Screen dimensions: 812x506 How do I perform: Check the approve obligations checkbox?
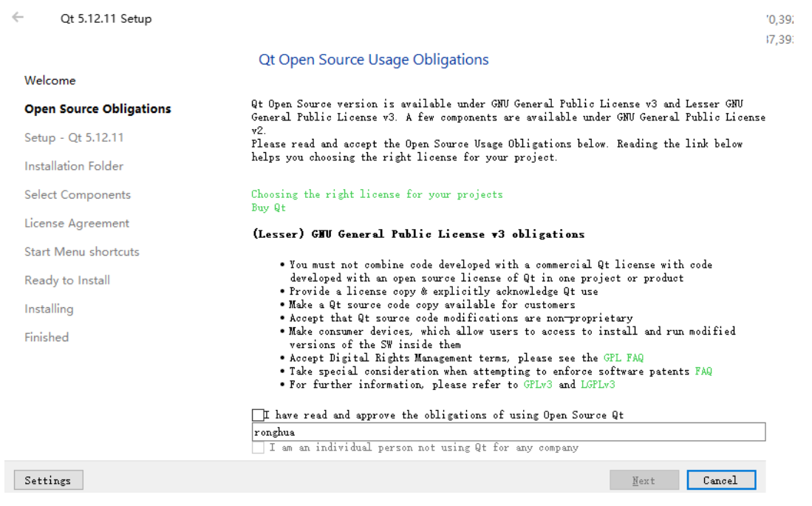pyautogui.click(x=257, y=415)
